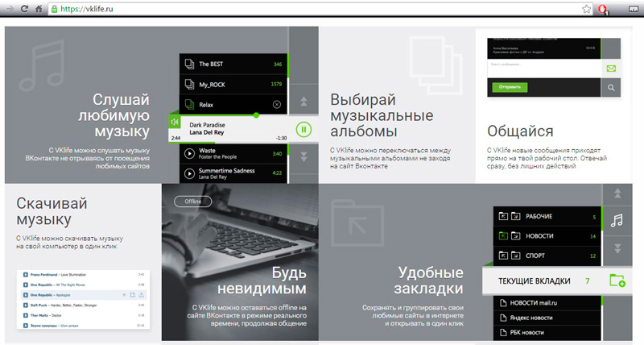The height and width of the screenshot is (345, 644).
Task: Click РАБОЧИЕ second folder arrow icon
Action: click(x=515, y=216)
